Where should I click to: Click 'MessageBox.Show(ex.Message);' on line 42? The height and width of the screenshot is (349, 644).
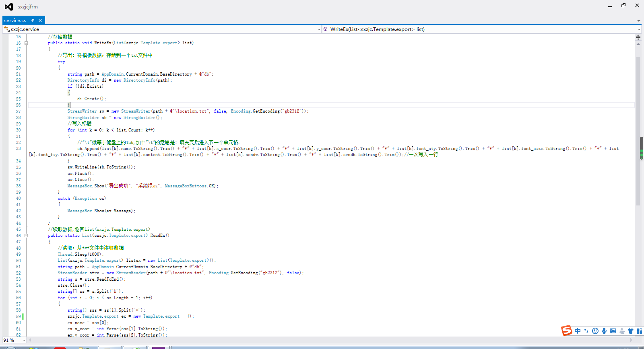pyautogui.click(x=101, y=211)
